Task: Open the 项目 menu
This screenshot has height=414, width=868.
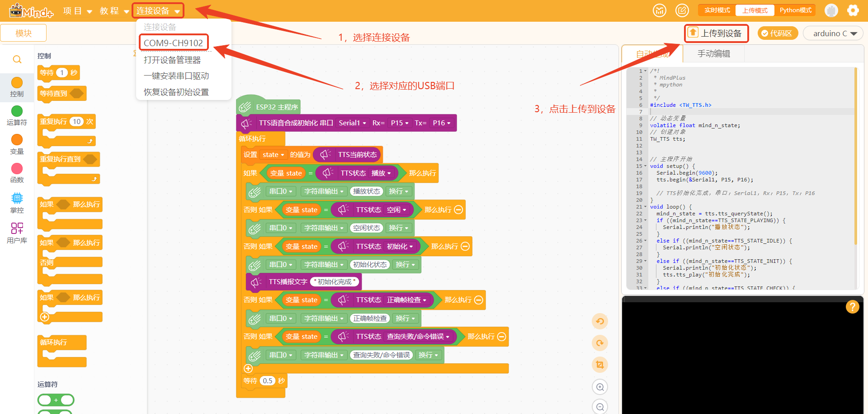Action: pyautogui.click(x=77, y=10)
